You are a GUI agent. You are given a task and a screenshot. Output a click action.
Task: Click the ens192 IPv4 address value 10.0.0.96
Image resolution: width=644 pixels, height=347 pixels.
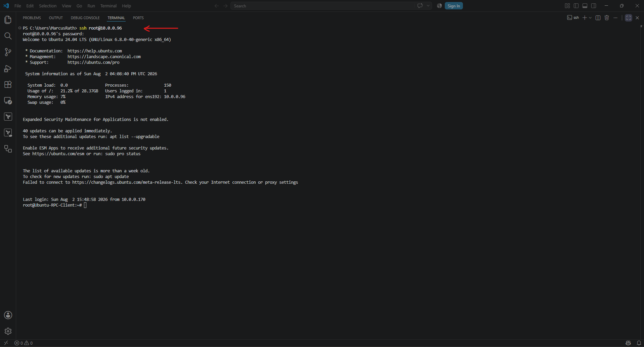[x=175, y=97]
